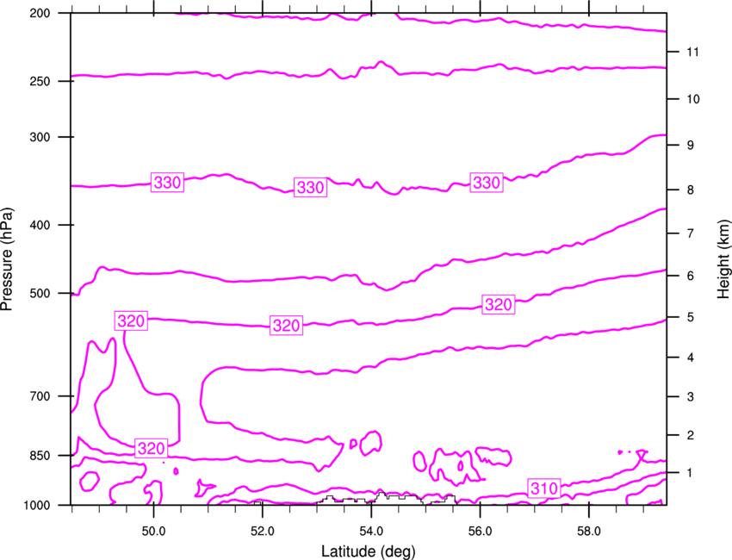
Task: Select the 700 pressure tick label
Action: pos(40,396)
